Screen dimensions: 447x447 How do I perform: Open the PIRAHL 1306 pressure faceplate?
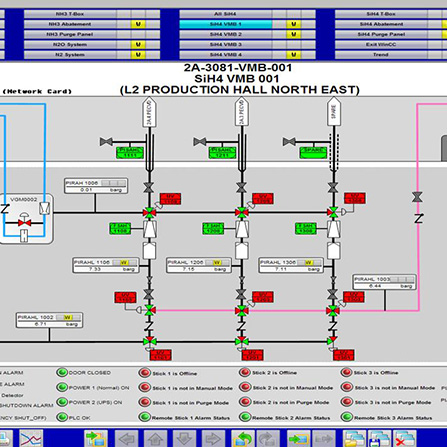tap(291, 265)
